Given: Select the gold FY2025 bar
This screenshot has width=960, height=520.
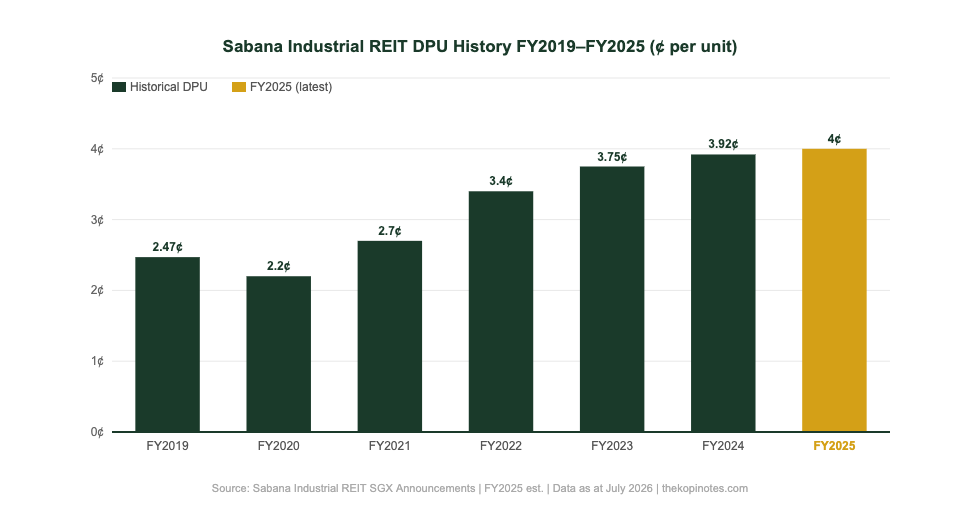Looking at the screenshot, I should point(834,290).
